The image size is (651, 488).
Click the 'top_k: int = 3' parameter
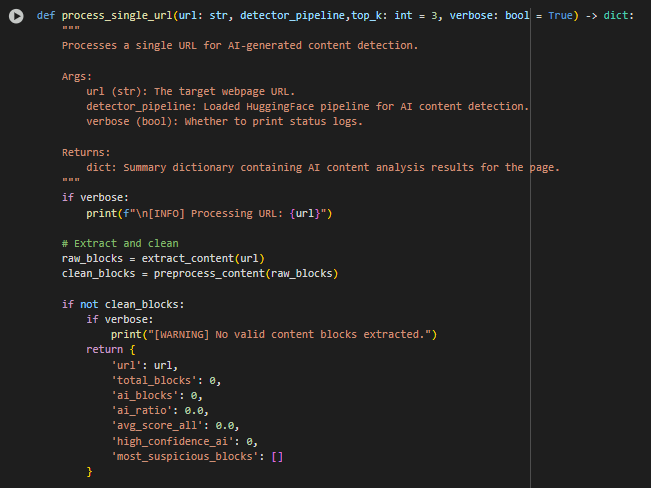394,16
